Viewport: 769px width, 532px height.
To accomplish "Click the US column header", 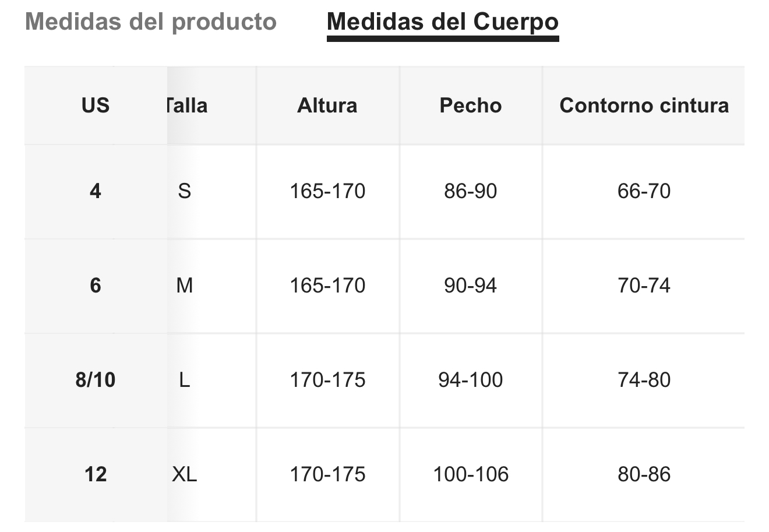I will pos(96,105).
